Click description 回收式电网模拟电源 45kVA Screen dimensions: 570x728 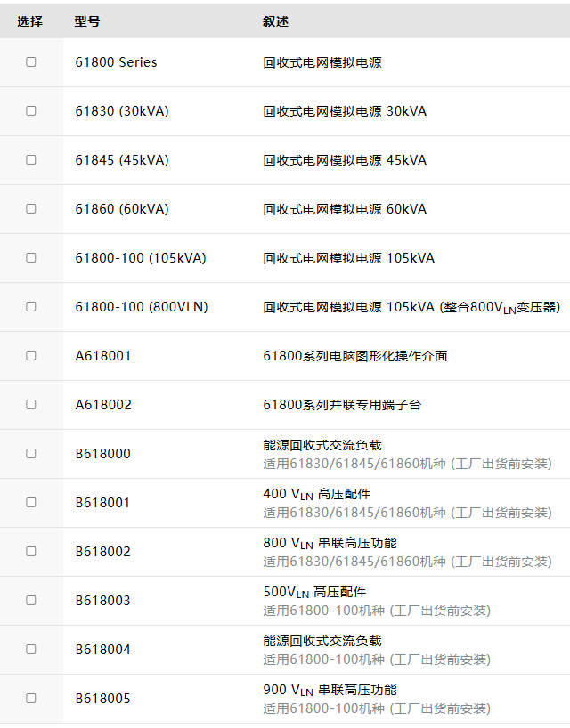tap(345, 160)
